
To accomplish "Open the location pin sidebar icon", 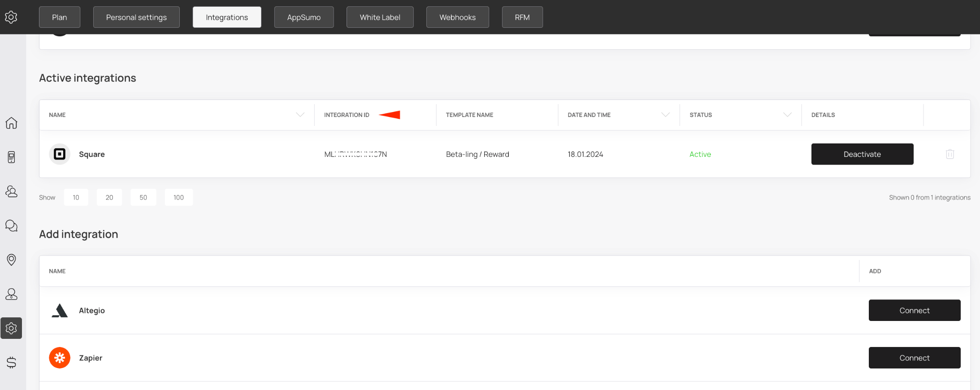I will pos(11,260).
